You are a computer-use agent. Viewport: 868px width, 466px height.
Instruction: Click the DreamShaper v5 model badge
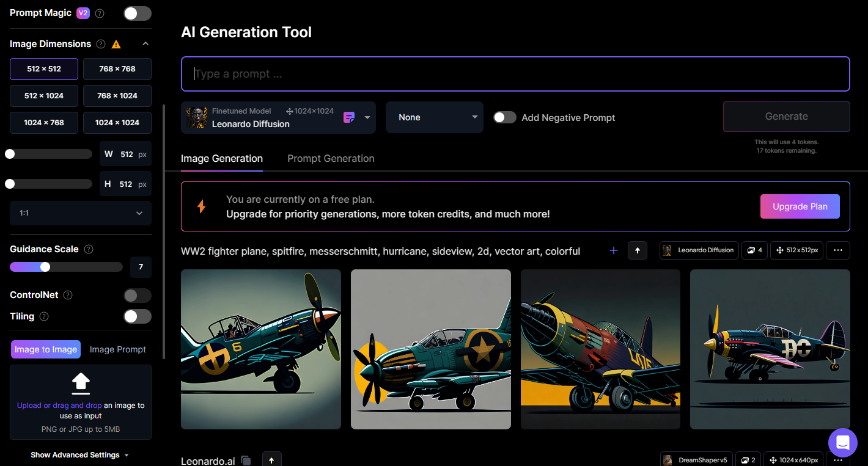[696, 460]
